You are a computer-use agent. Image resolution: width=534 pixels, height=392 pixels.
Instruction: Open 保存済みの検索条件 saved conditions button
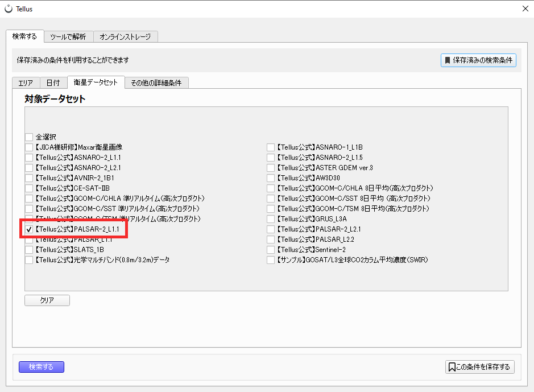(x=478, y=60)
